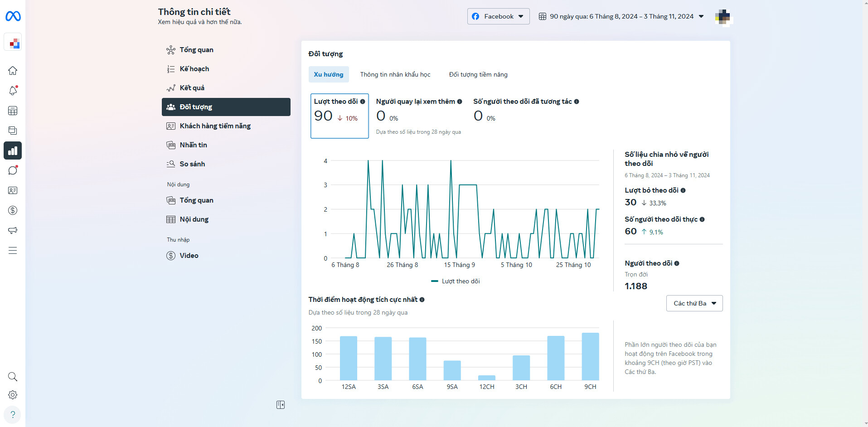Open the Monetization dollar icon in rail
Viewport: 868px width, 427px height.
(x=13, y=210)
